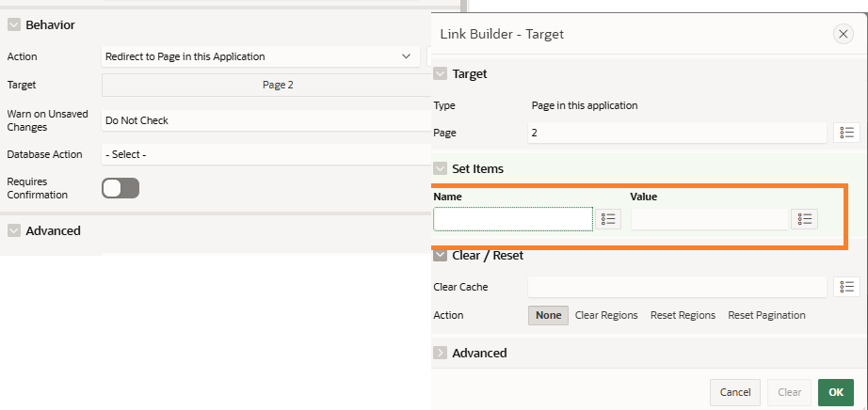Collapse the Behavior section
Image resolution: width=868 pixels, height=410 pixels.
(x=14, y=24)
